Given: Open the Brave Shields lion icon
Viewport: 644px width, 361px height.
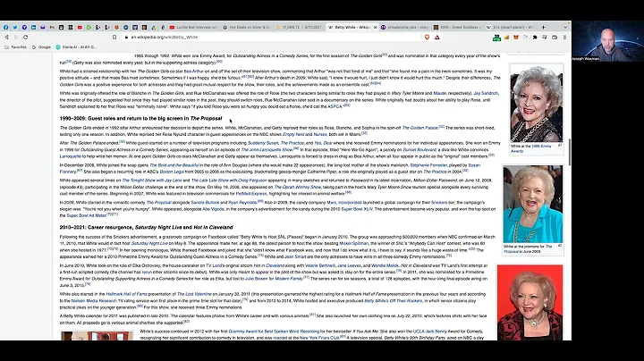Looking at the screenshot, I should click(x=428, y=37).
